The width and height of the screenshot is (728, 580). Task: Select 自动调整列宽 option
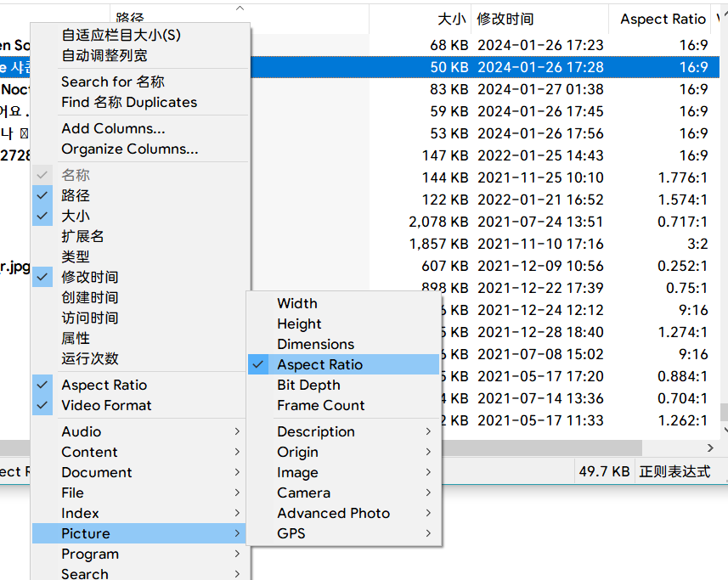point(104,55)
